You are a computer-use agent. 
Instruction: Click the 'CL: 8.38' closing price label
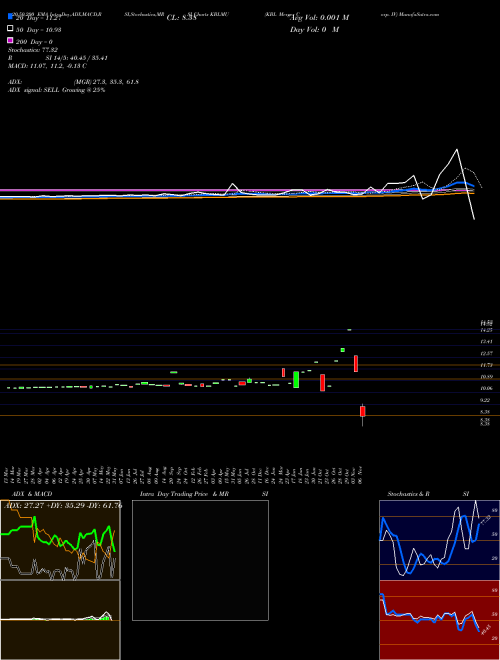point(181,18)
